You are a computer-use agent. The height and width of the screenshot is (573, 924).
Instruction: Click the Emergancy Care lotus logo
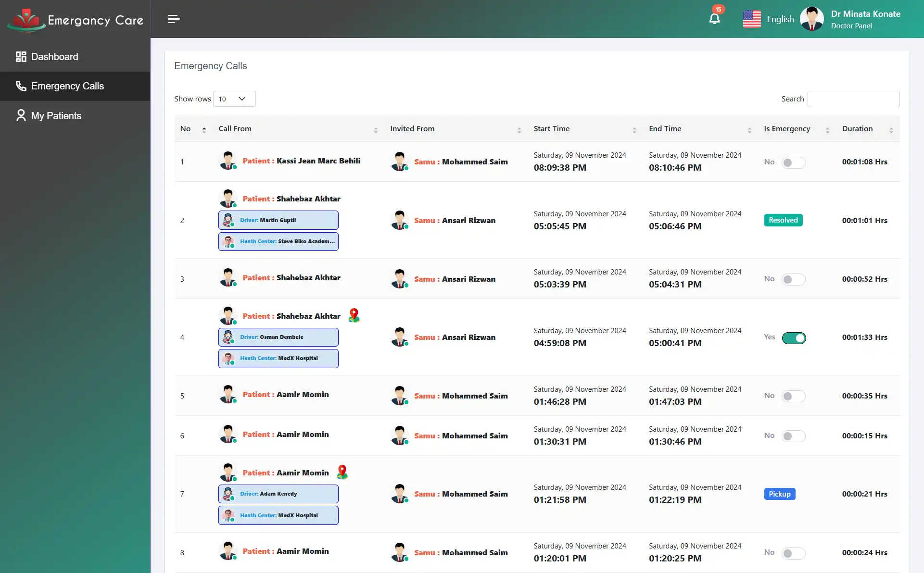26,20
